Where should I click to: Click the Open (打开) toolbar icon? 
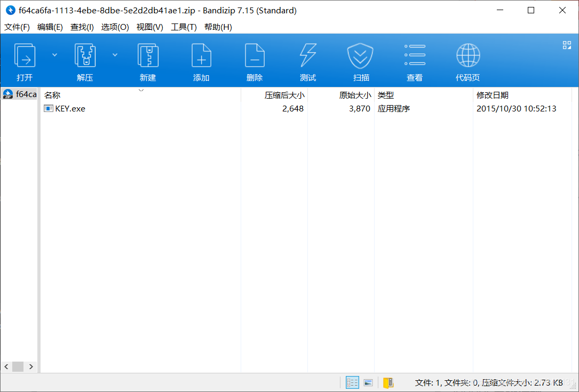pyautogui.click(x=25, y=55)
